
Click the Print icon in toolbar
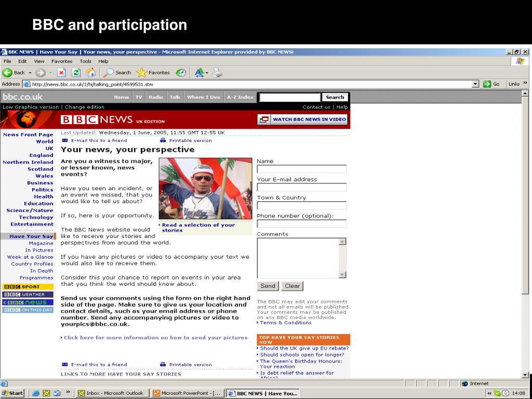(217, 72)
